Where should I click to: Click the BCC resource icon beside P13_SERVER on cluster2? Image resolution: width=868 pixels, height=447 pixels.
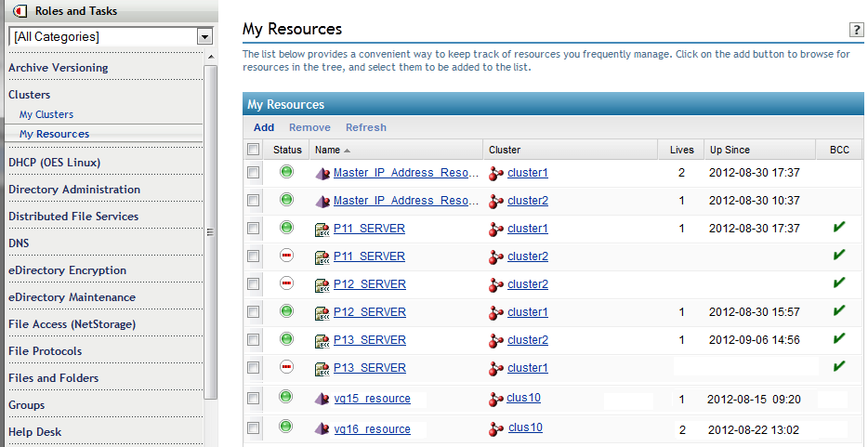(322, 340)
